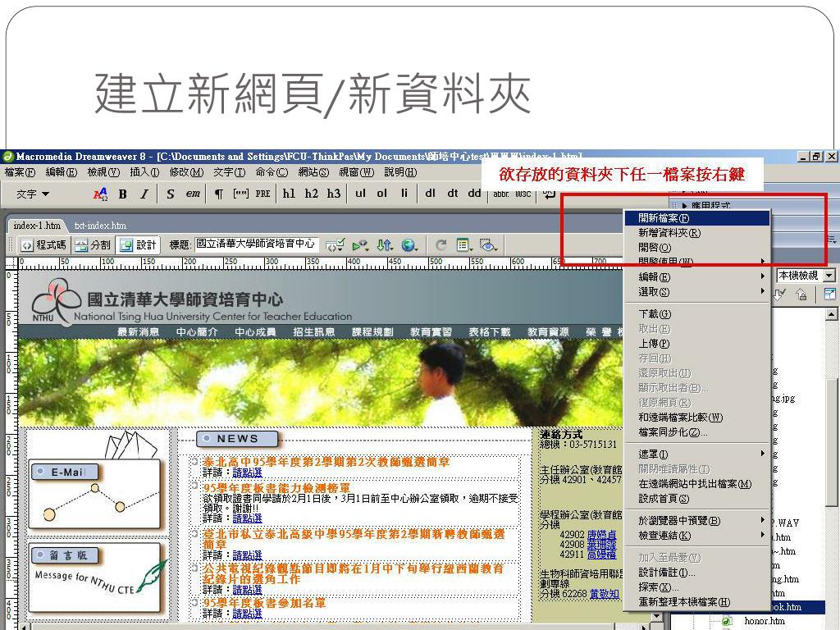Insert a definition term (dt)
The height and width of the screenshot is (630, 840).
pos(453,194)
